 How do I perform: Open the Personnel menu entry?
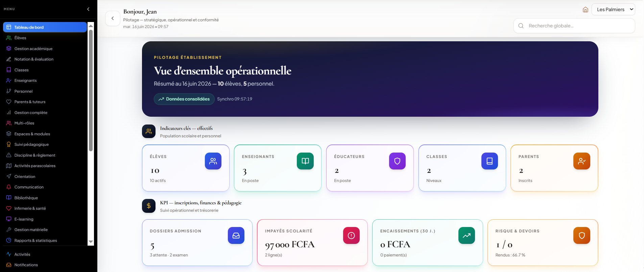(x=45, y=91)
